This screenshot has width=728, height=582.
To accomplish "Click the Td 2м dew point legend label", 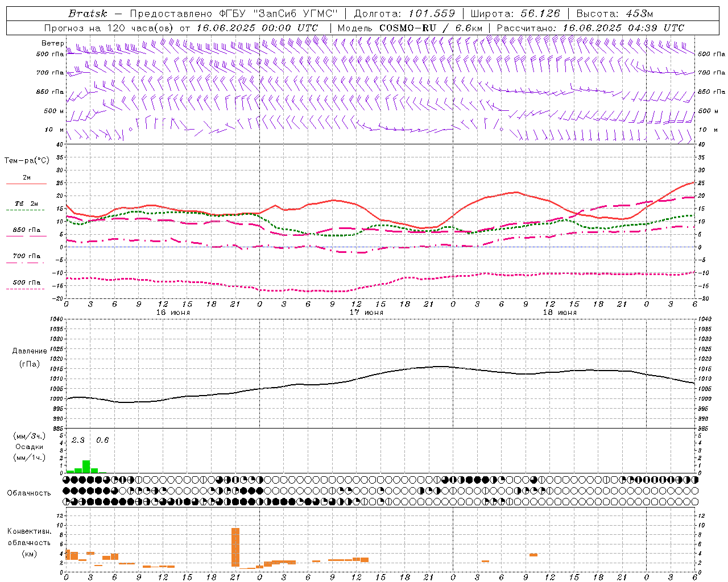I will (x=26, y=203).
